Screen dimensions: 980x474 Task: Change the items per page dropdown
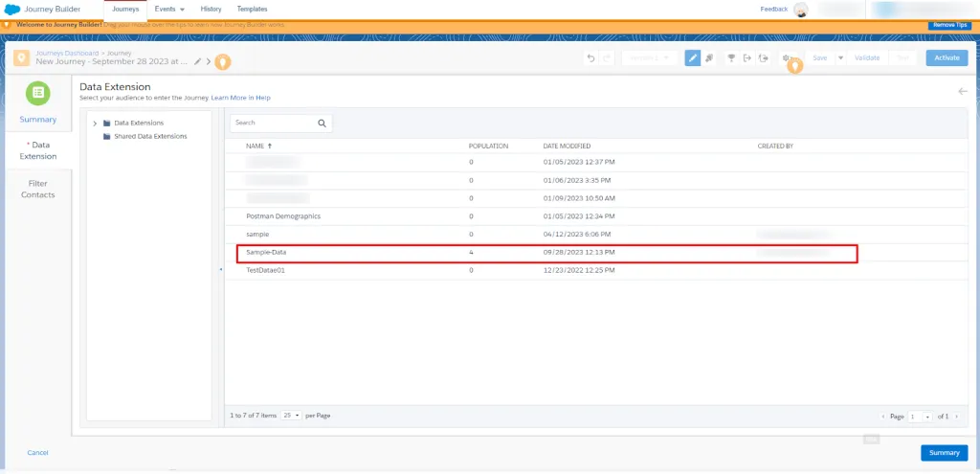coord(291,416)
